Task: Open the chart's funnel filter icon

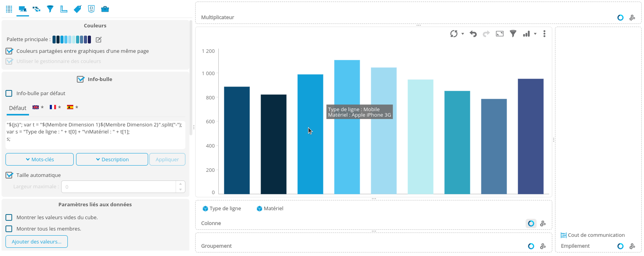Action: pos(513,34)
